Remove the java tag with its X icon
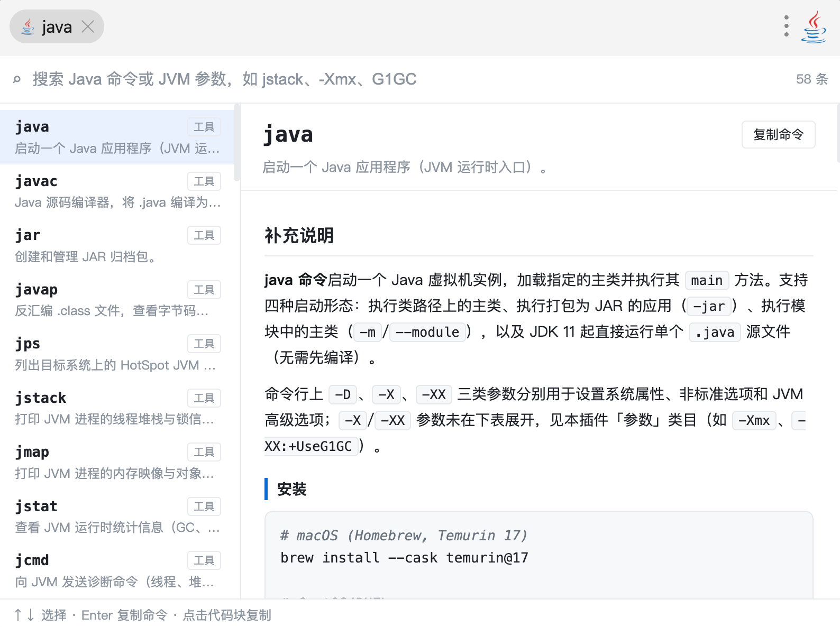The width and height of the screenshot is (840, 627). click(x=88, y=26)
